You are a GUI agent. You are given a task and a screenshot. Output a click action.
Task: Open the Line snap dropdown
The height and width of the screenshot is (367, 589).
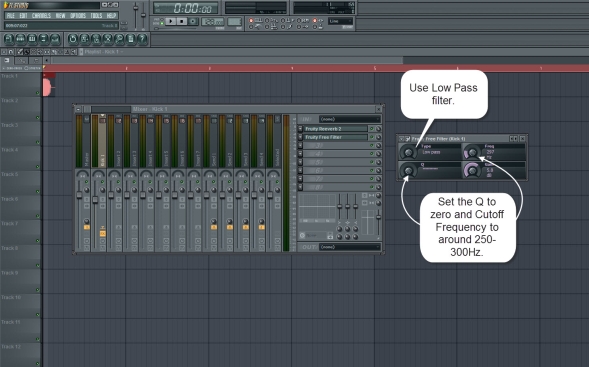(x=340, y=21)
